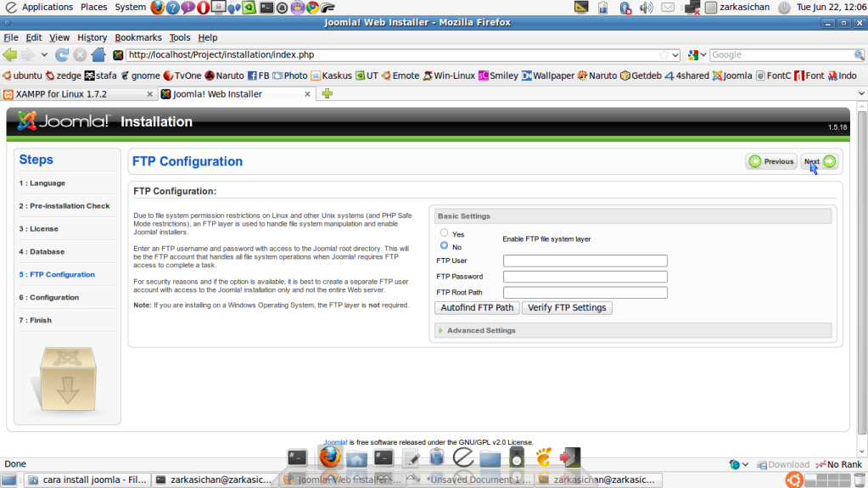Follow the Joomla! footer link
Screen dimensions: 868x488
[x=335, y=442]
